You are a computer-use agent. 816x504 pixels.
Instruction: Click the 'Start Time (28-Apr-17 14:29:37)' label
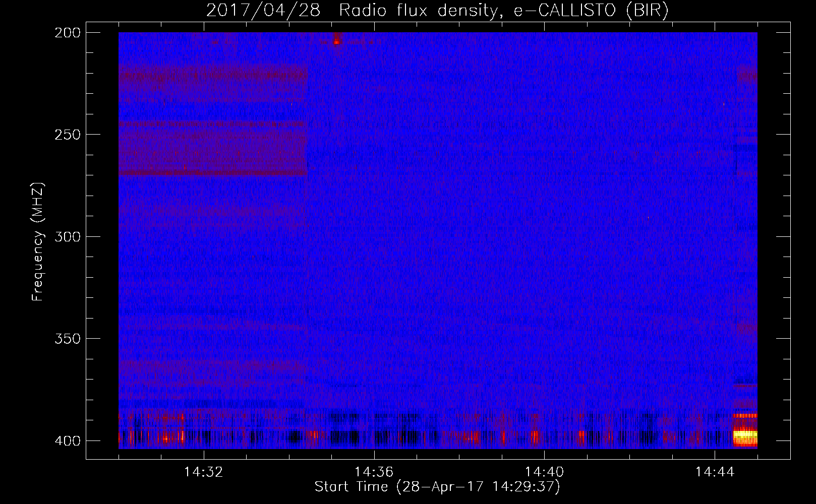(x=437, y=487)
